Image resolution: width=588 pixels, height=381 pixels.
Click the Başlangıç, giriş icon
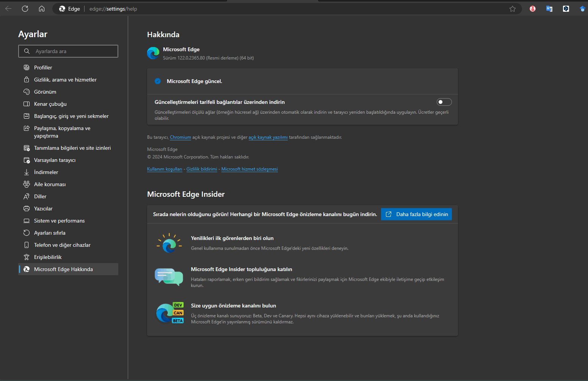(x=27, y=116)
